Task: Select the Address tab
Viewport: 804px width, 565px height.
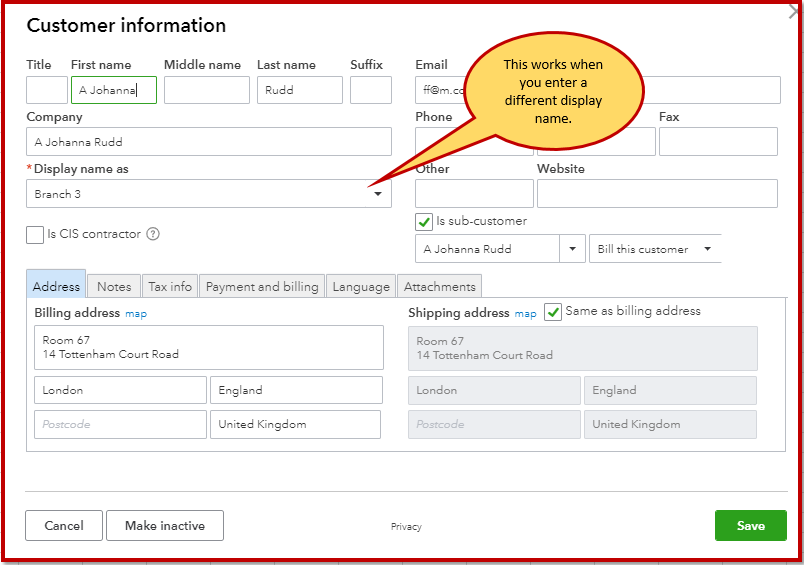Action: pos(56,286)
